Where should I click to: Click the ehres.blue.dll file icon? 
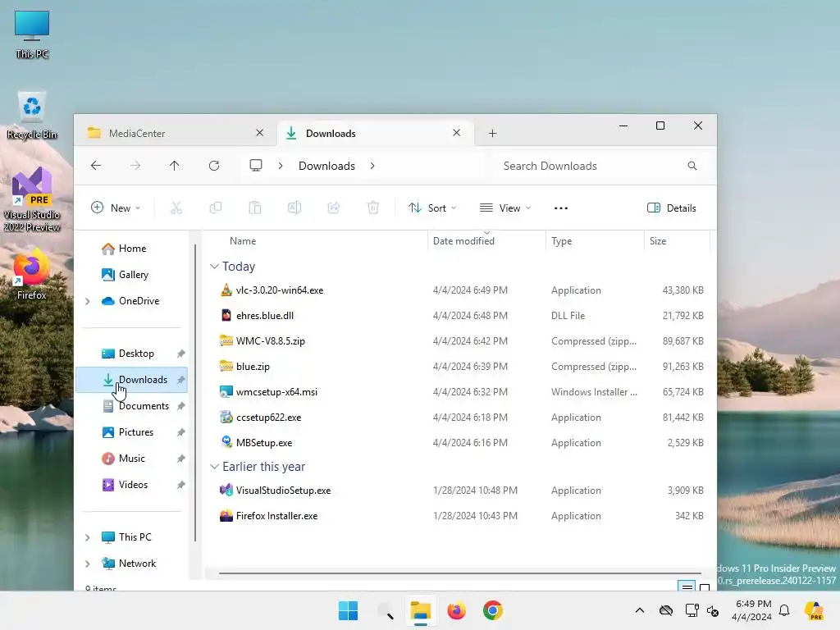[226, 315]
